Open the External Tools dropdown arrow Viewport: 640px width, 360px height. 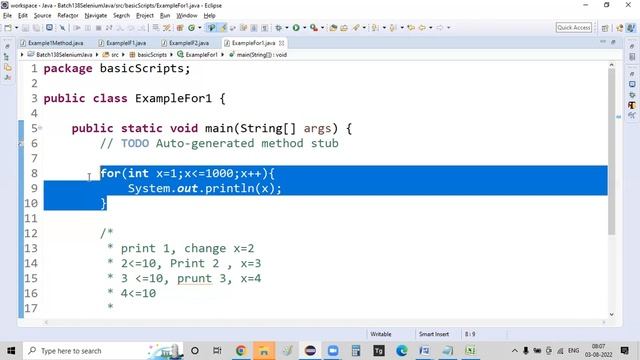click(x=322, y=28)
